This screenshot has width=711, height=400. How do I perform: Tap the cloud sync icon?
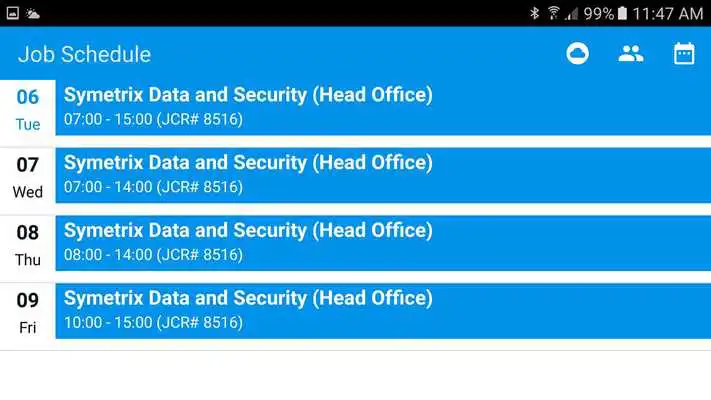577,54
